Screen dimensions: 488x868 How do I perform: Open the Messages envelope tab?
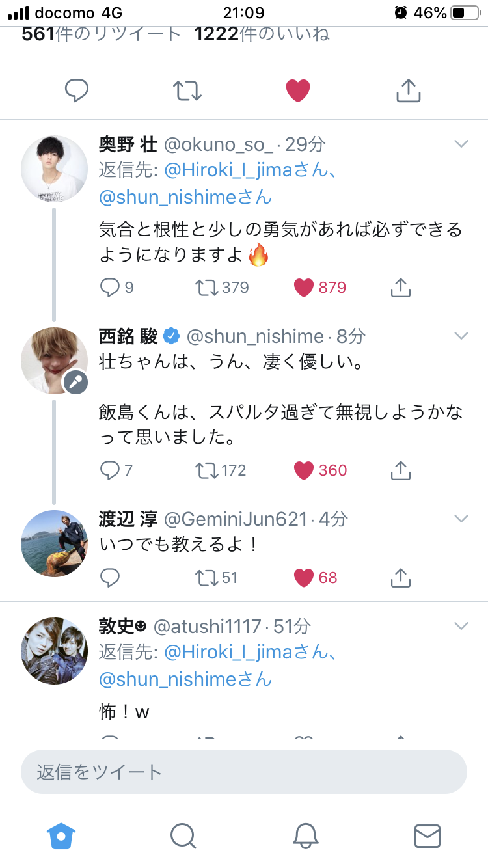(x=427, y=835)
